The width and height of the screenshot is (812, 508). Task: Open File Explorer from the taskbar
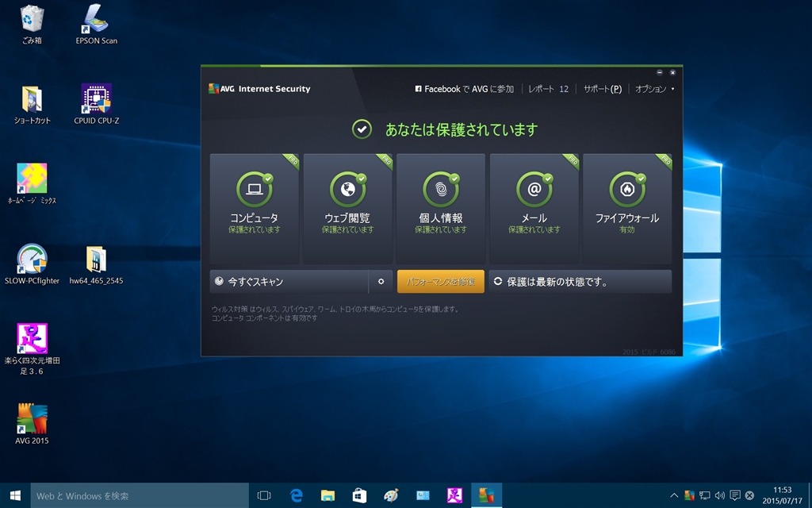click(x=327, y=495)
